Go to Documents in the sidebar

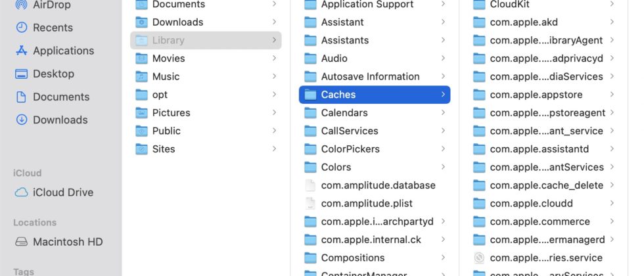(60, 97)
